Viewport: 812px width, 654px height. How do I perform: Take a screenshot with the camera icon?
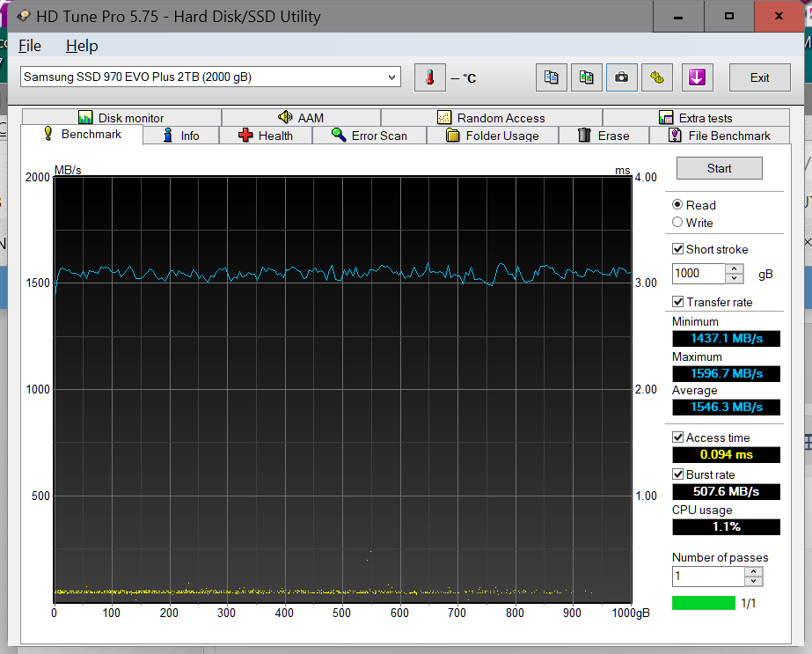[x=622, y=77]
